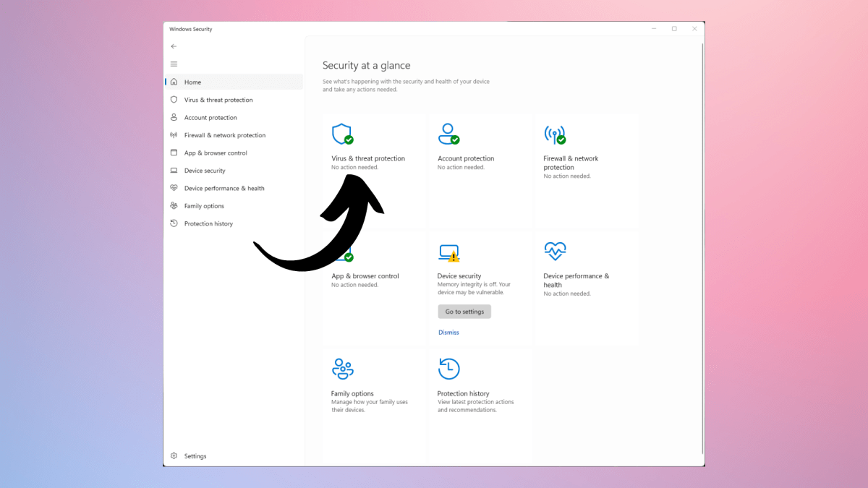Click the Windows Security title bar text

tap(191, 29)
